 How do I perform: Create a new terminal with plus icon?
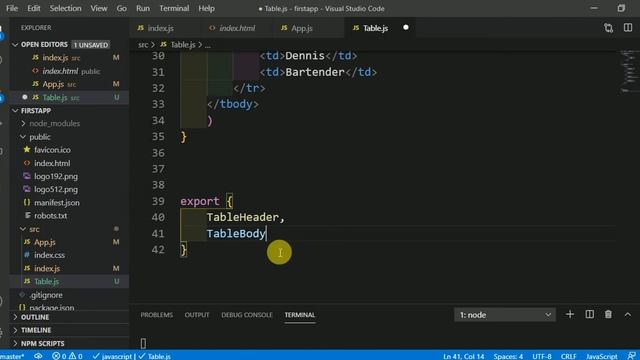coord(570,314)
